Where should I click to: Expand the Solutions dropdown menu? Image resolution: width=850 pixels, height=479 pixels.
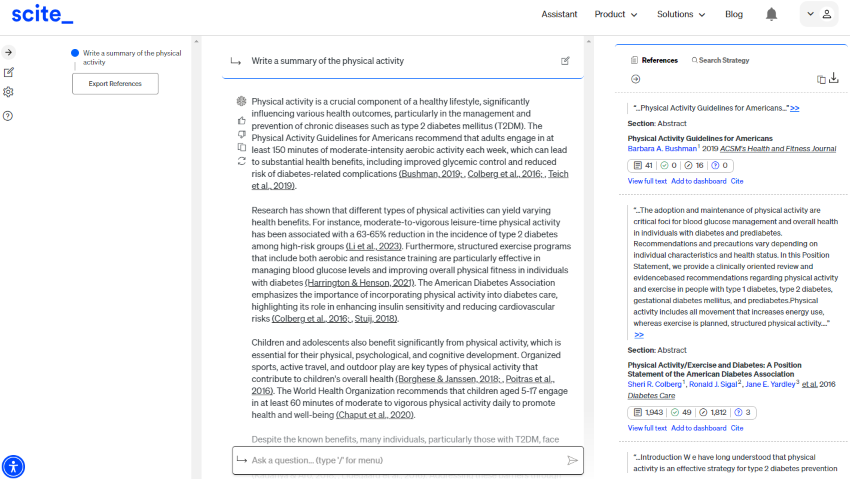pyautogui.click(x=681, y=14)
